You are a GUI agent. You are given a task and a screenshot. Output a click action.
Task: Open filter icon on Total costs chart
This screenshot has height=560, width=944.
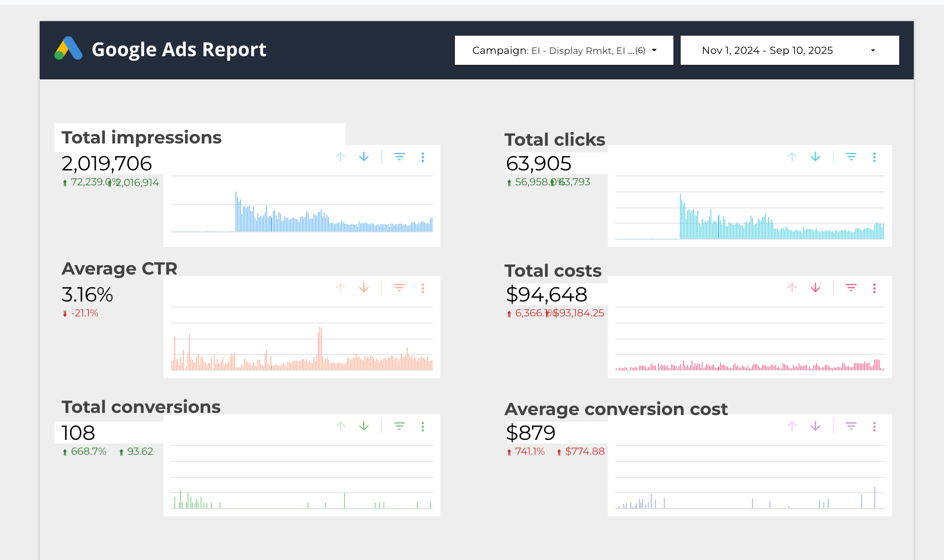click(x=851, y=288)
